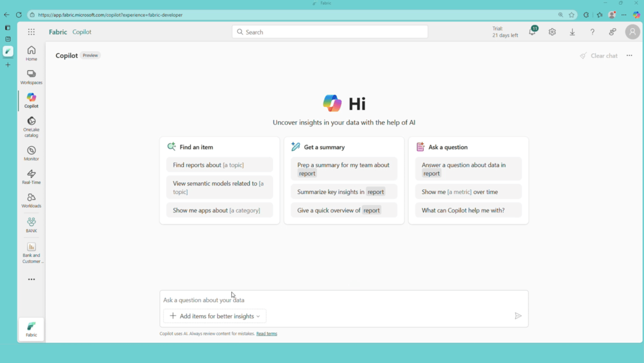Open Workloads from the sidebar
The width and height of the screenshot is (644, 363).
click(31, 200)
